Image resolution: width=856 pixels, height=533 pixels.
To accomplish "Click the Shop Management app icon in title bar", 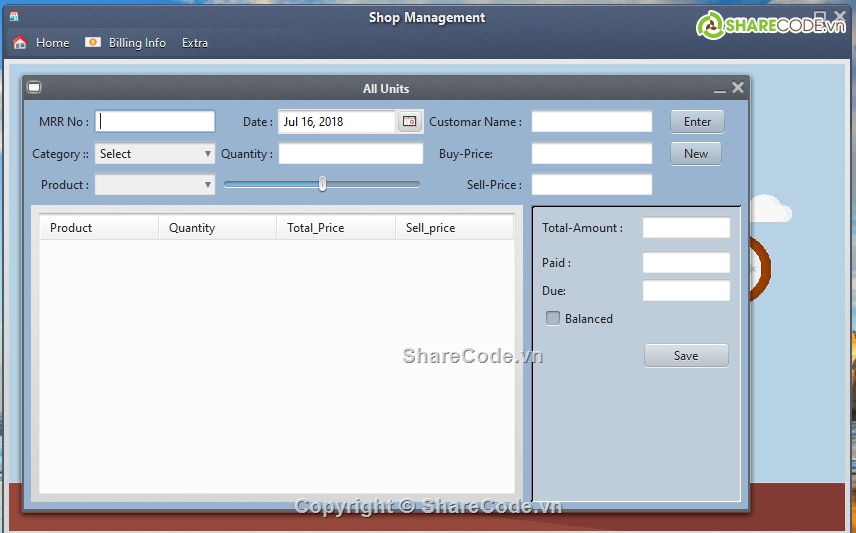I will pyautogui.click(x=14, y=17).
